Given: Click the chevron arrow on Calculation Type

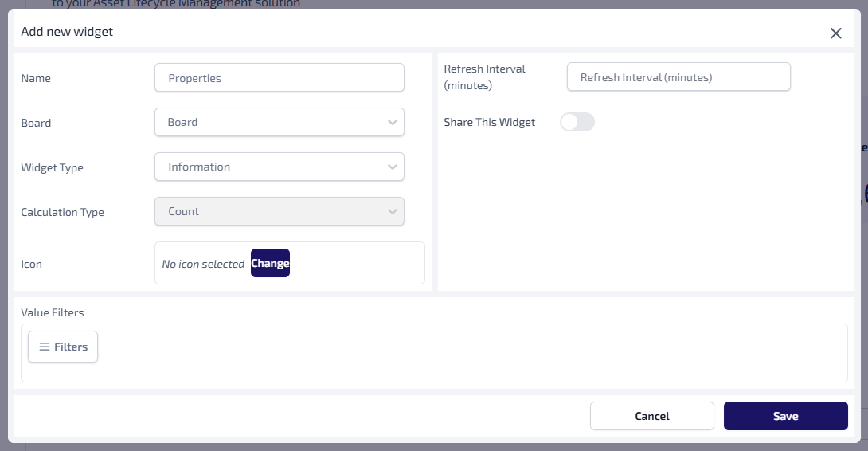Looking at the screenshot, I should [x=393, y=212].
